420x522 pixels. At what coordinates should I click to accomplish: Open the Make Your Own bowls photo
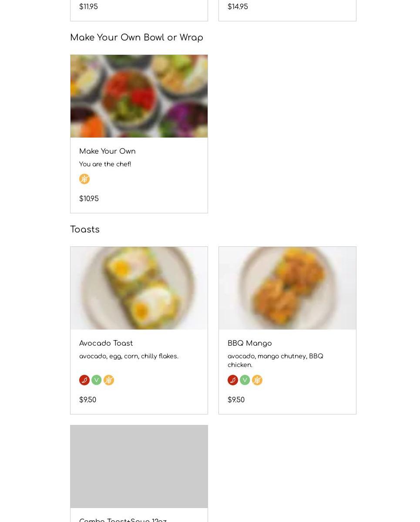tap(139, 96)
